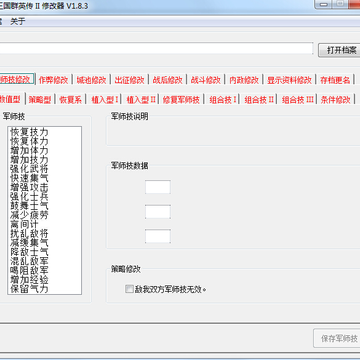Viewport: 360px width, 360px height.
Task: Open the 恢复系 sub-tab
Action: (70, 99)
